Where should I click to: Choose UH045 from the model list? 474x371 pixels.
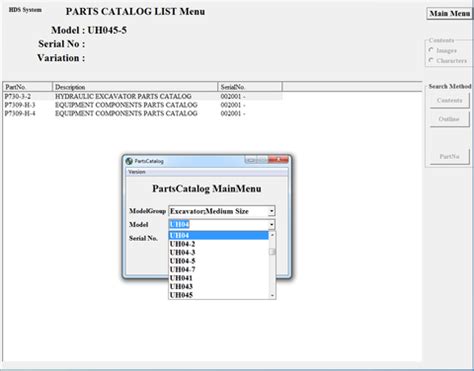[x=219, y=295]
